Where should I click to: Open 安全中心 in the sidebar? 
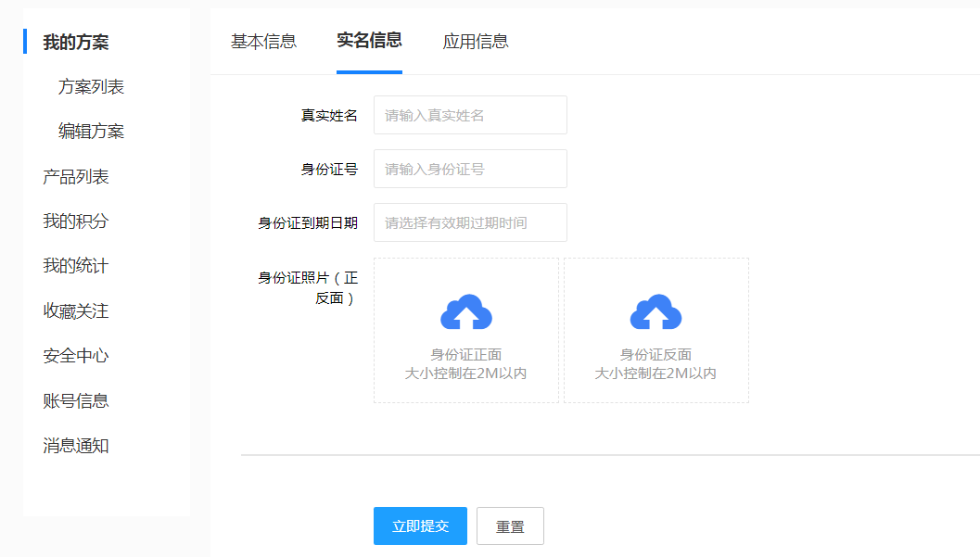76,356
